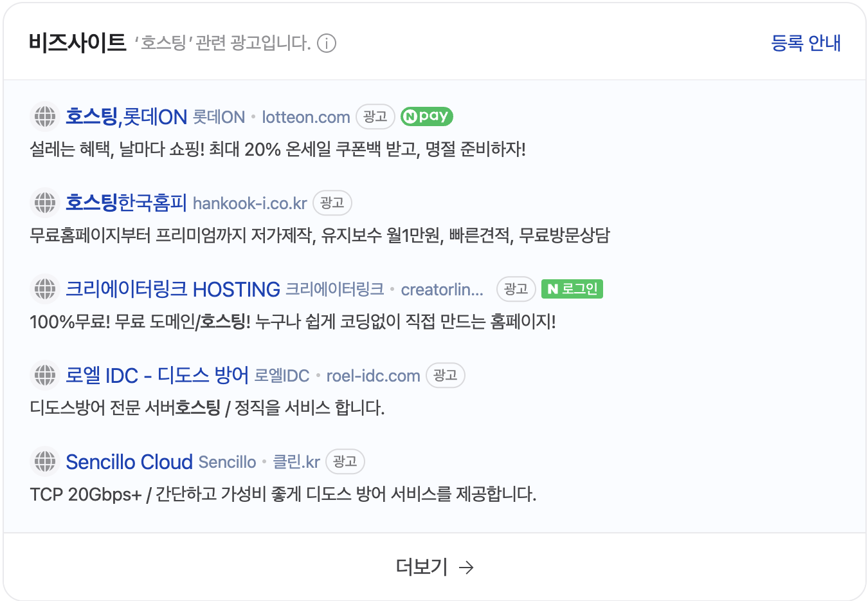
Task: Click the globe icon next to Sencillo Cloud
Action: coord(45,461)
